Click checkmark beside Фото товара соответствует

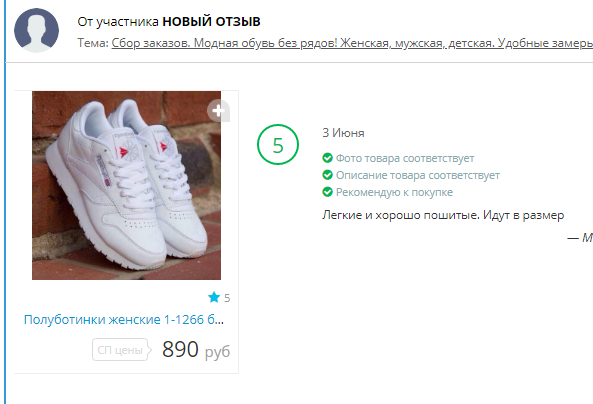pyautogui.click(x=328, y=158)
